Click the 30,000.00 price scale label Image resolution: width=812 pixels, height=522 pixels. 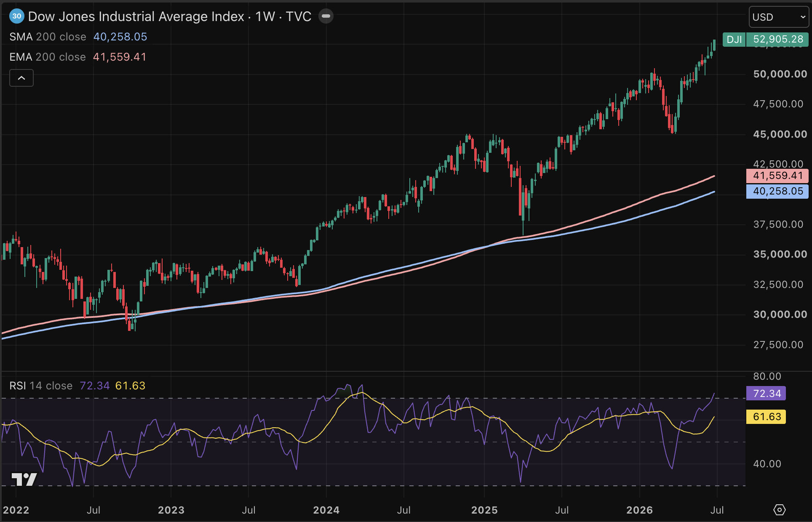point(780,314)
